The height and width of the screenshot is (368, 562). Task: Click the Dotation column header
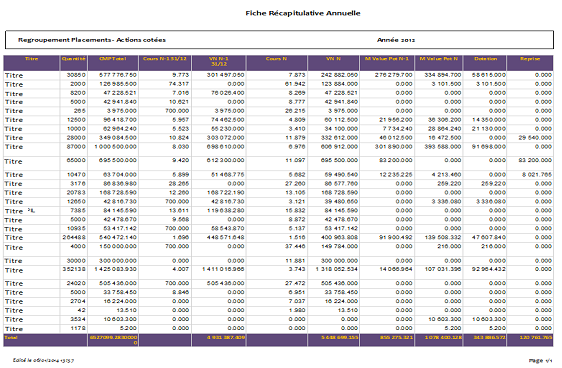point(485,59)
